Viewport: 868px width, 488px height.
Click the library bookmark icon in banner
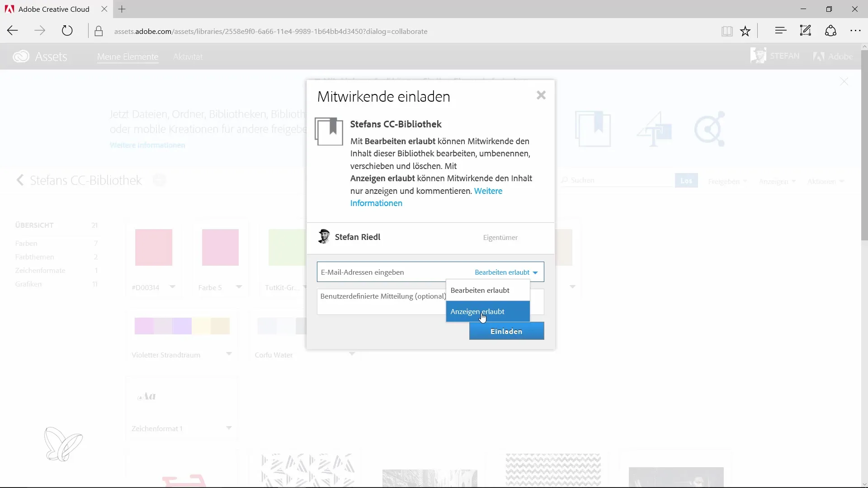593,129
